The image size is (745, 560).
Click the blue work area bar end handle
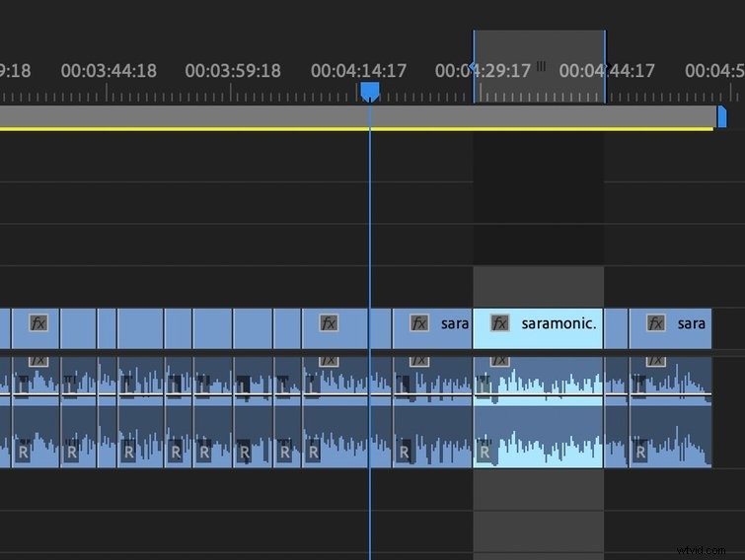(721, 116)
